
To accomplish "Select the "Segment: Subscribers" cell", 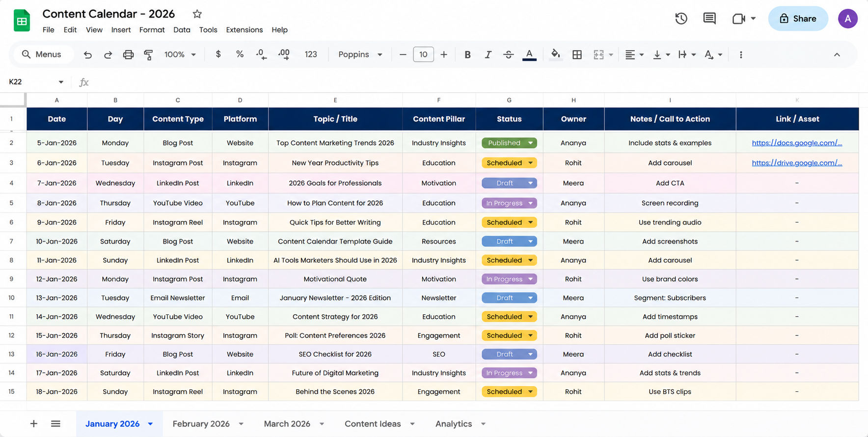I will (x=670, y=298).
